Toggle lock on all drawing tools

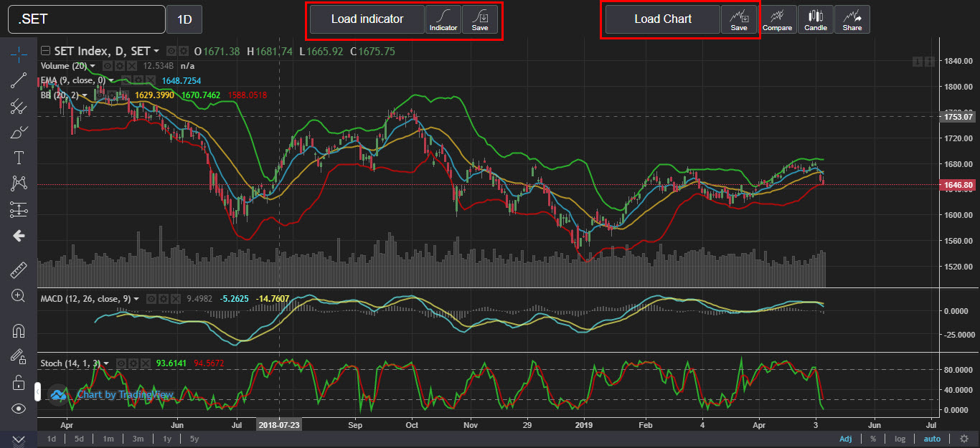click(19, 383)
